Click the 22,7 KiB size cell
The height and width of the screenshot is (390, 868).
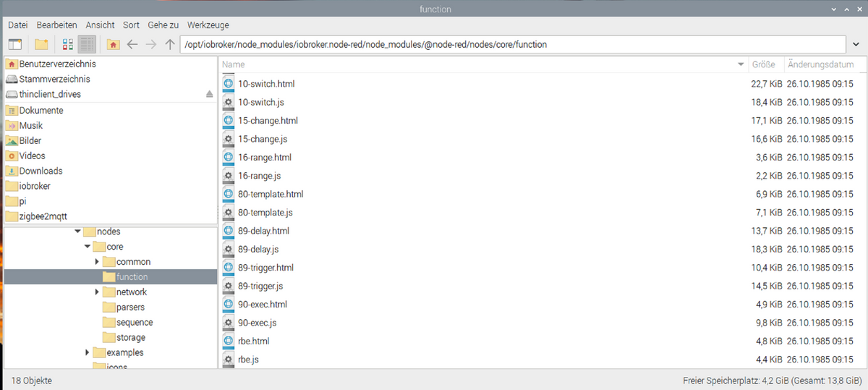pos(766,84)
